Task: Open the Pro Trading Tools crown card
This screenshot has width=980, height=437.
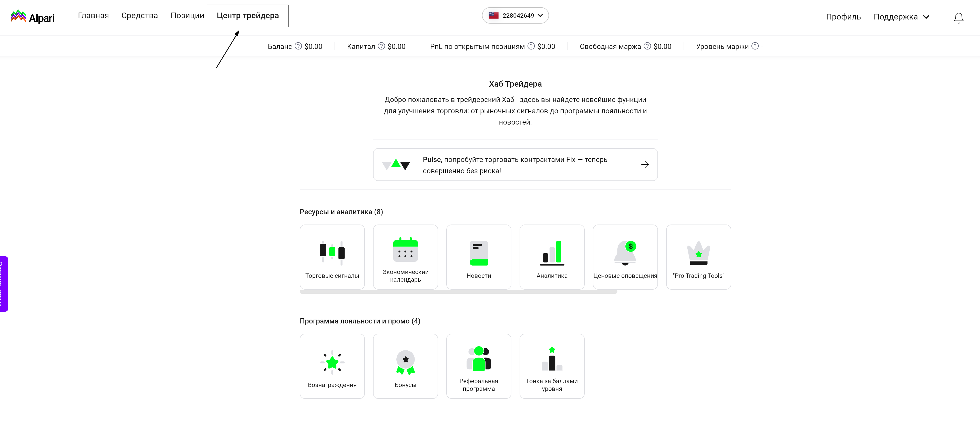Action: 698,257
